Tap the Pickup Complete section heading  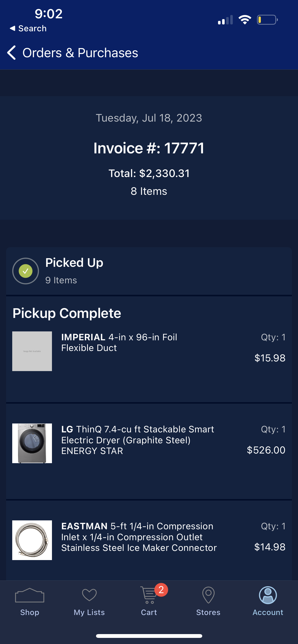coord(67,313)
